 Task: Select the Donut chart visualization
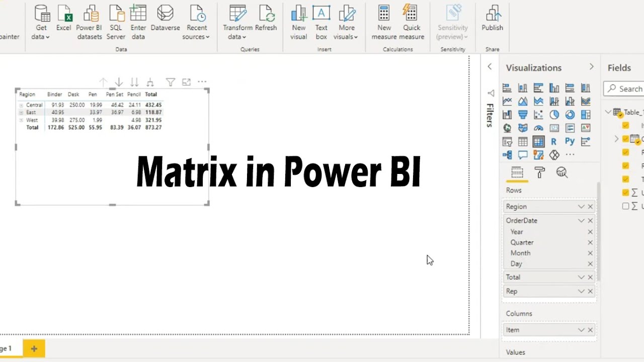570,115
